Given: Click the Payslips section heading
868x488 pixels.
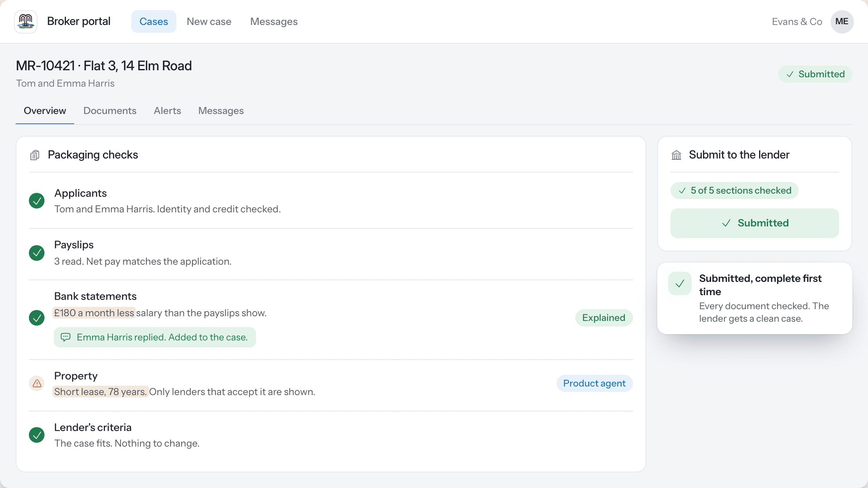Looking at the screenshot, I should click(x=74, y=245).
